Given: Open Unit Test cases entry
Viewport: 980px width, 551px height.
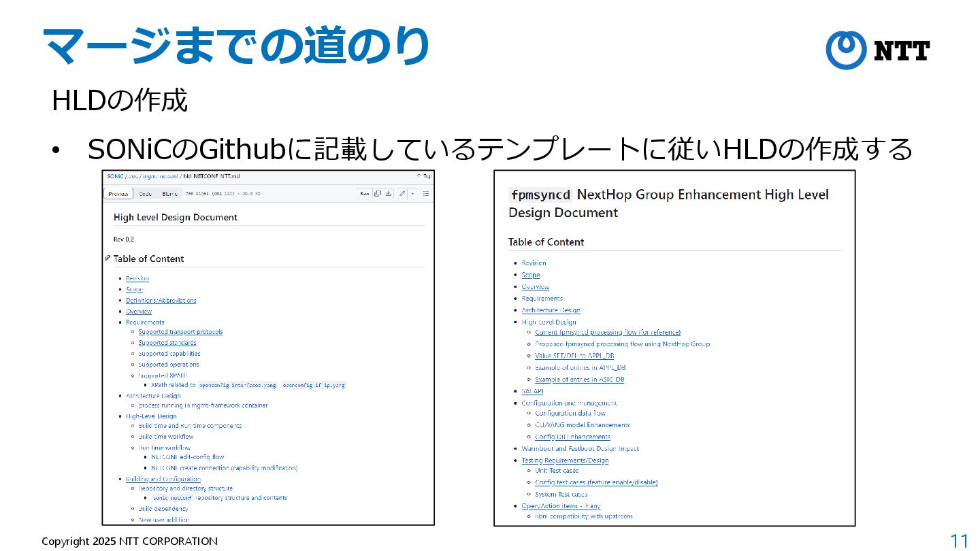Looking at the screenshot, I should (x=557, y=471).
